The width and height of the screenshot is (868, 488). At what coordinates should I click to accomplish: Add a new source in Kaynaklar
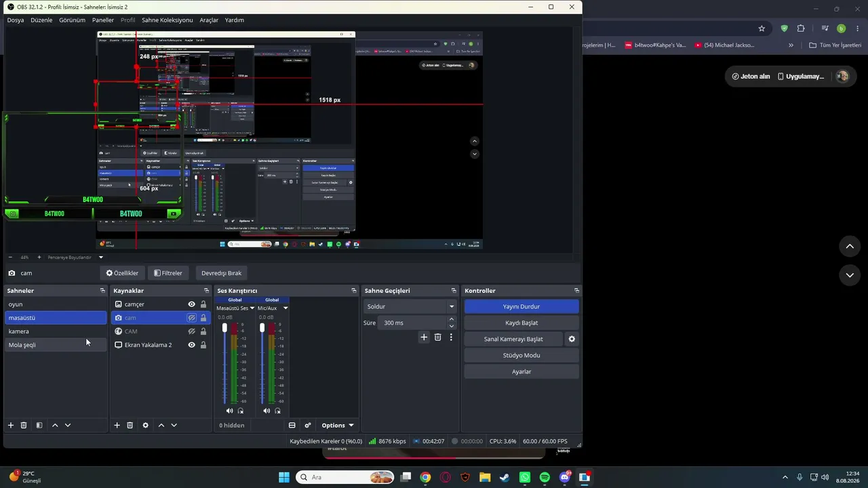117,426
